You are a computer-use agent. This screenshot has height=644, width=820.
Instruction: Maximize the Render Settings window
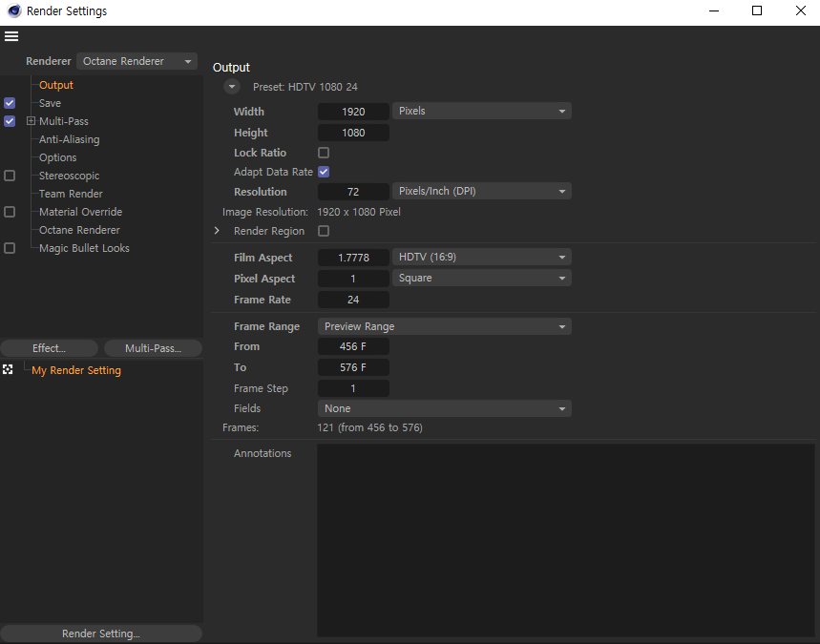757,11
